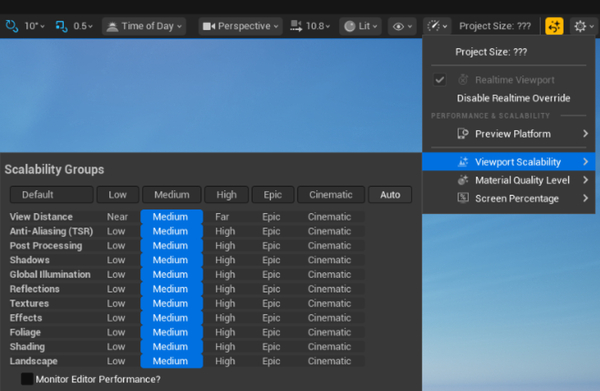
Task: Set Textures to Epic
Action: 271,303
